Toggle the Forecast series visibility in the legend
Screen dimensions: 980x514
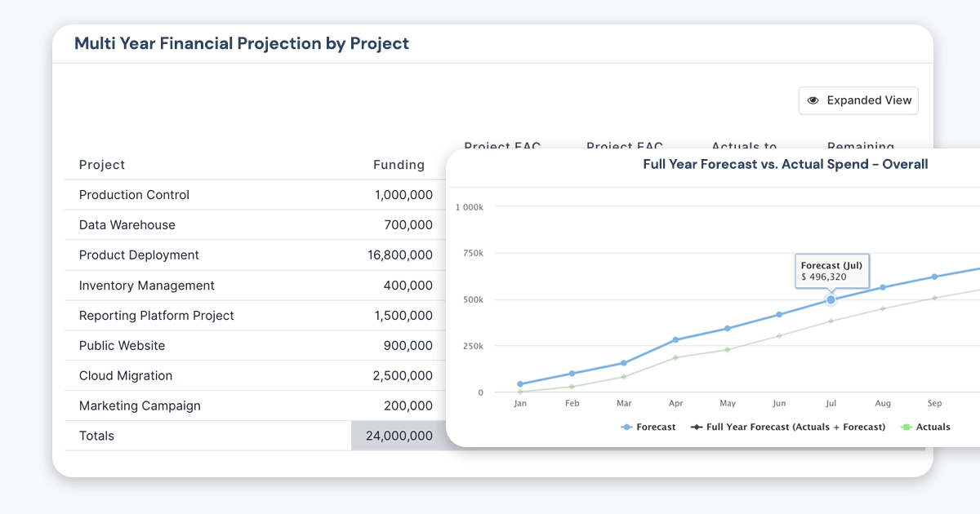[648, 427]
